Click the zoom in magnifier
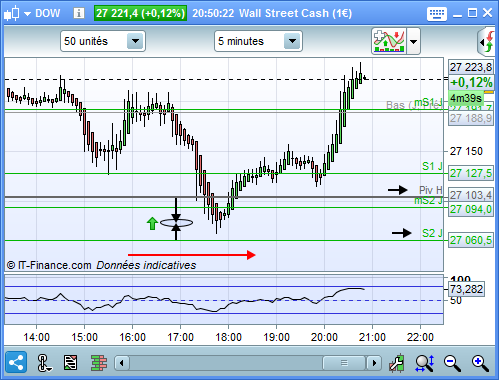 point(480,363)
